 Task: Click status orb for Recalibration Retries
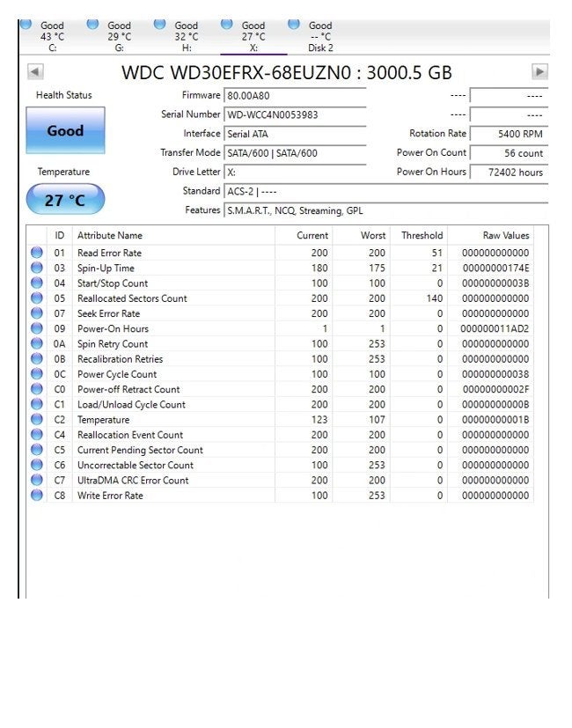37,359
